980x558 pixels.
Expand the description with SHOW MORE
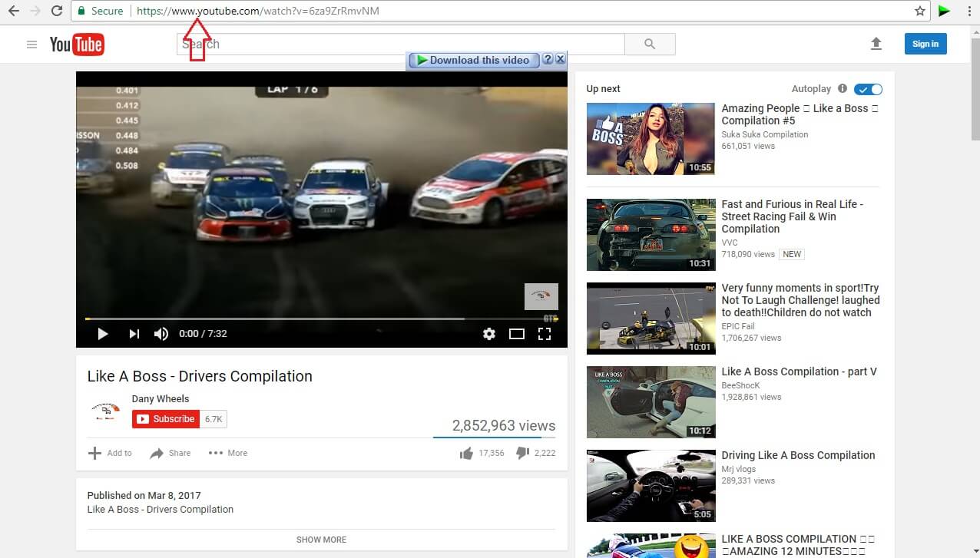[321, 540]
